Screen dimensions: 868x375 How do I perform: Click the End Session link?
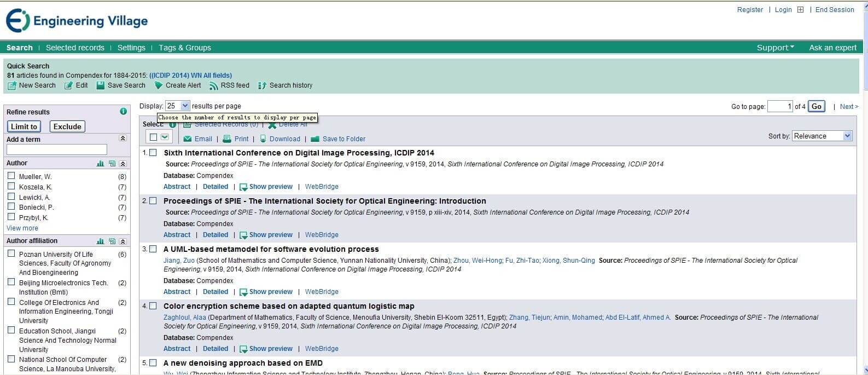coord(835,10)
